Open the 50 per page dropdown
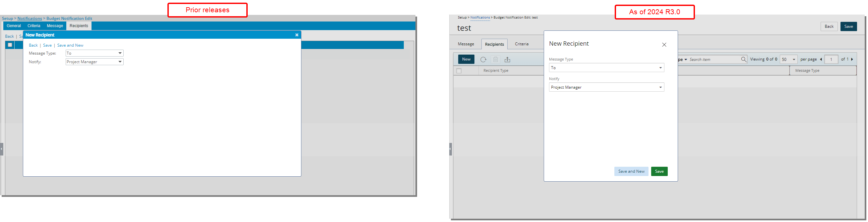The height and width of the screenshot is (222, 868). coord(788,60)
